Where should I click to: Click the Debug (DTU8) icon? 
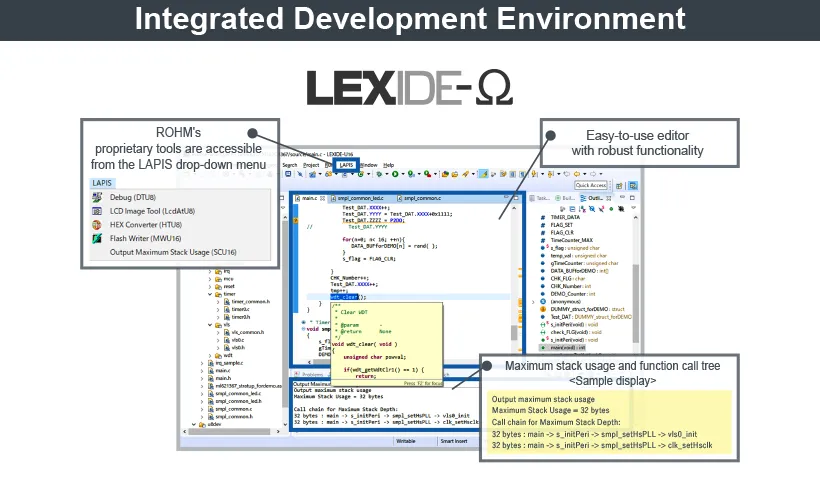pos(97,197)
